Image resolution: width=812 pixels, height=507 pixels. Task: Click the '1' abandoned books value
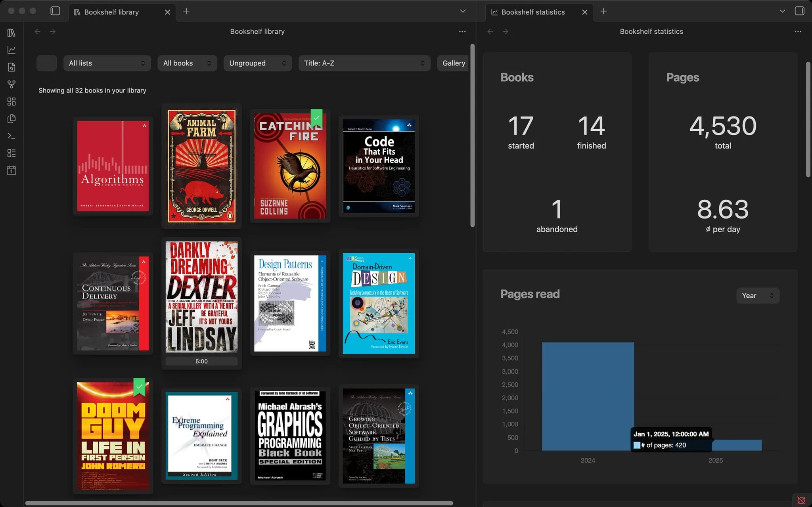tap(557, 209)
